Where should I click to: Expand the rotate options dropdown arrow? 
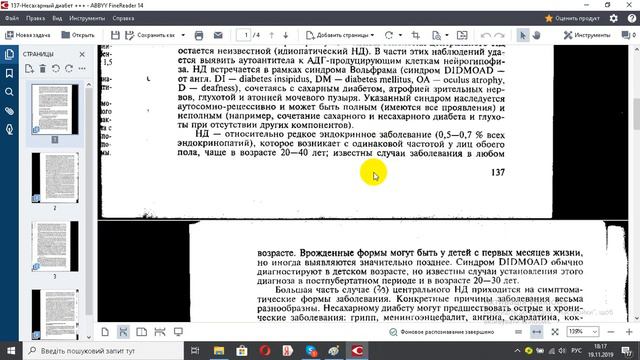[x=400, y=35]
